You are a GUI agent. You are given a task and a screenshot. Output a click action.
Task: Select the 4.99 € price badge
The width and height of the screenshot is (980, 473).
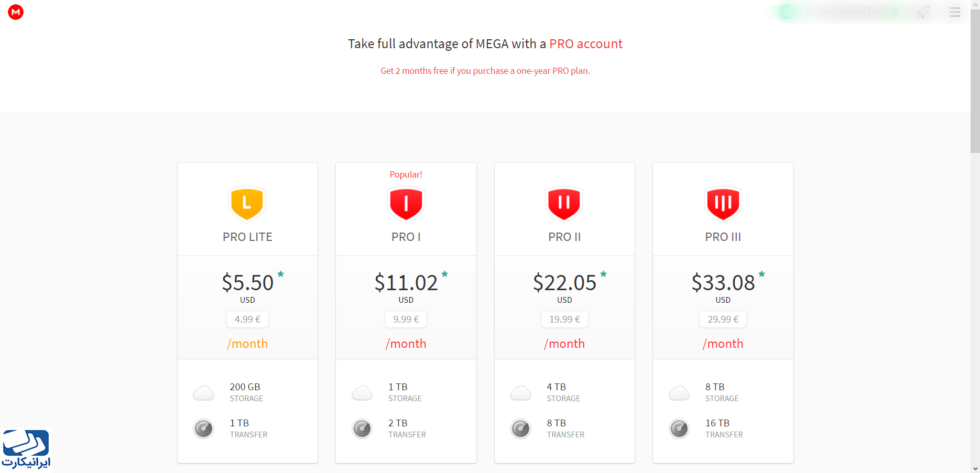[x=247, y=319]
